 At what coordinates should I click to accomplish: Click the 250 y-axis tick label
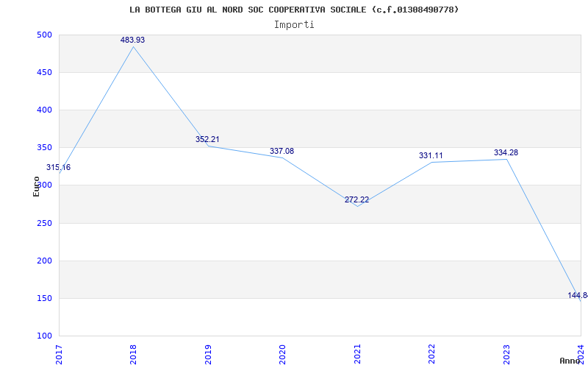click(44, 224)
